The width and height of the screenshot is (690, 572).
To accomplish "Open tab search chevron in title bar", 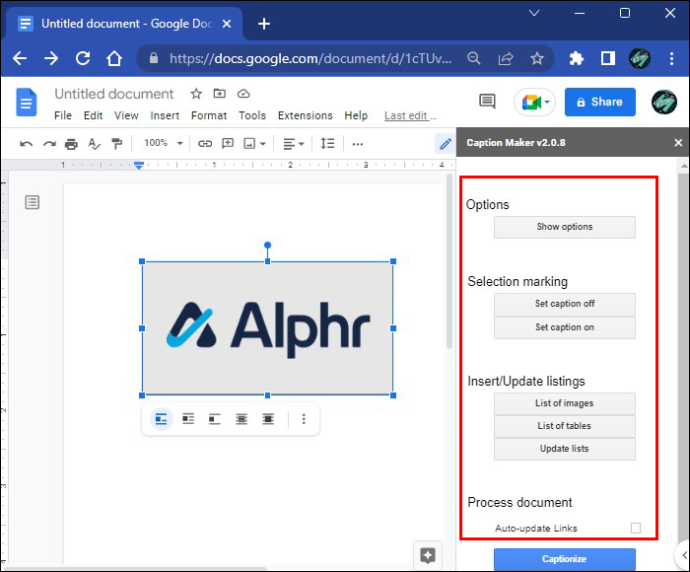I will 534,14.
